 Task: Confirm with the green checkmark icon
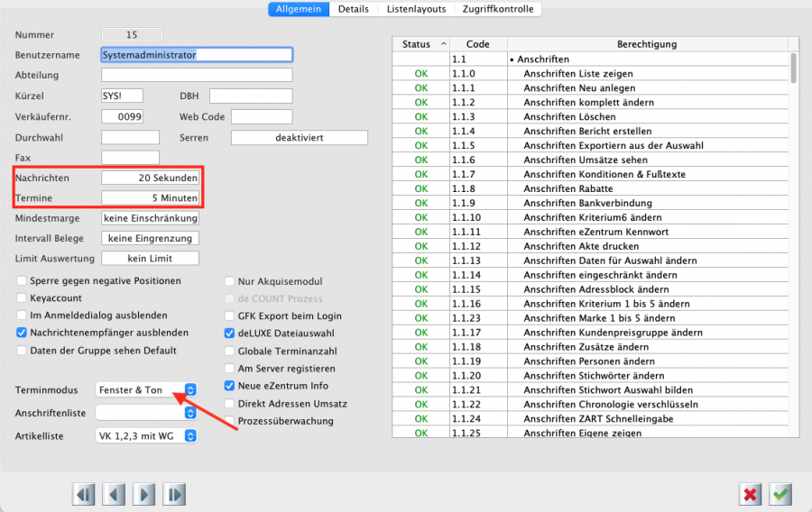780,494
